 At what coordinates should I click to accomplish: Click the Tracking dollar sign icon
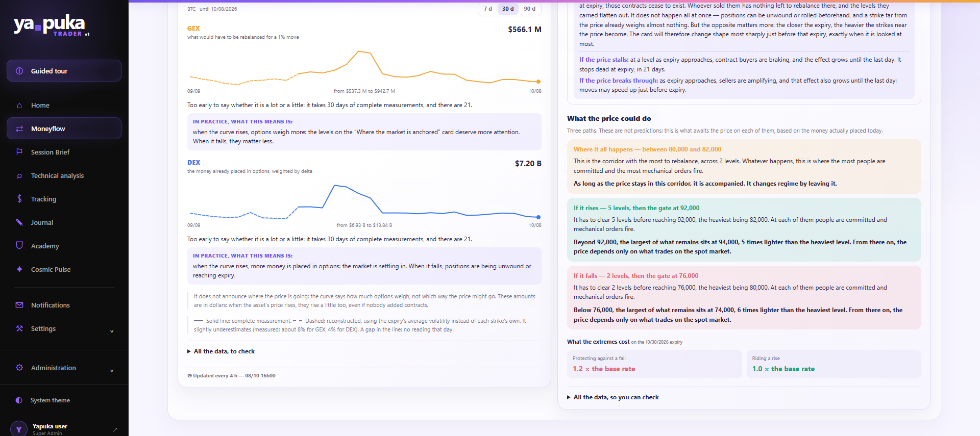(x=19, y=199)
